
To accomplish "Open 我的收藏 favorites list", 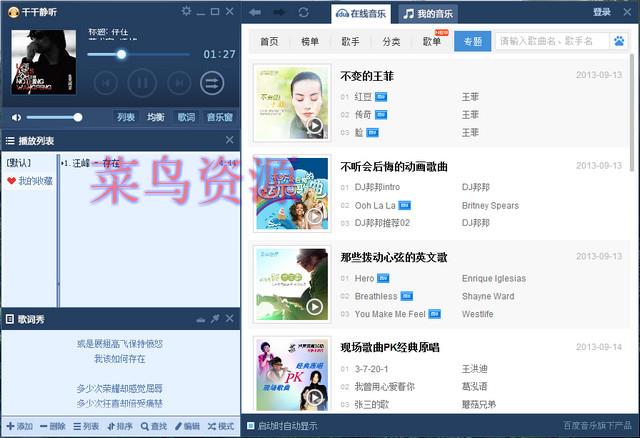I will tap(30, 181).
